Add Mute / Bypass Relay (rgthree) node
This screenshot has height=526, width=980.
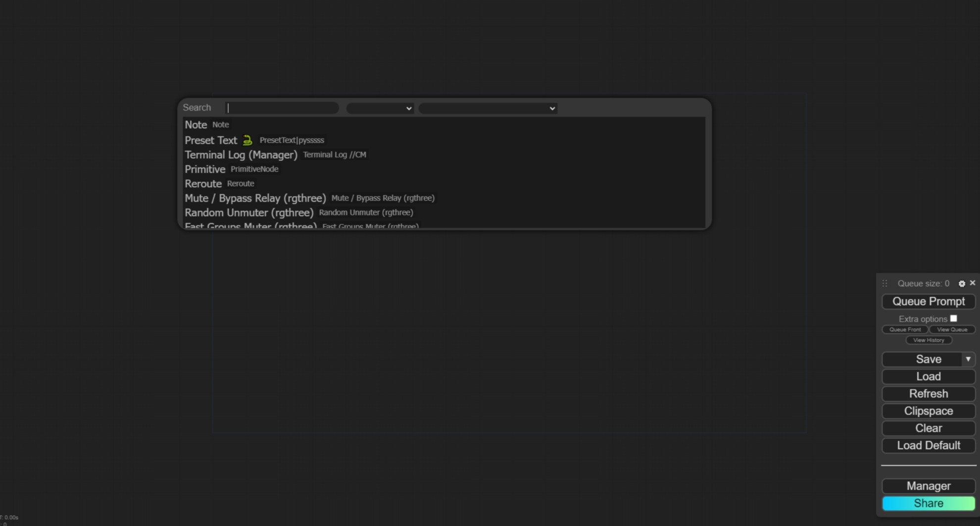coord(255,198)
